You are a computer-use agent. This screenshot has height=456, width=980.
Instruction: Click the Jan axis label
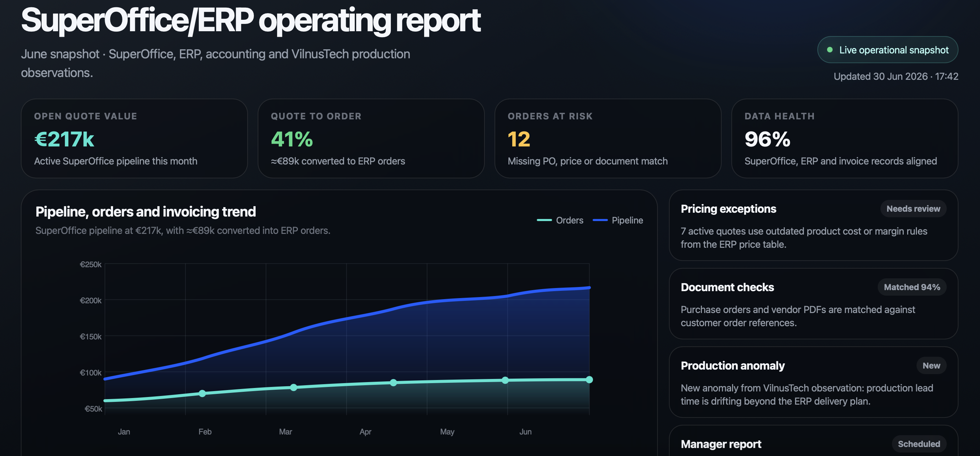click(x=124, y=432)
